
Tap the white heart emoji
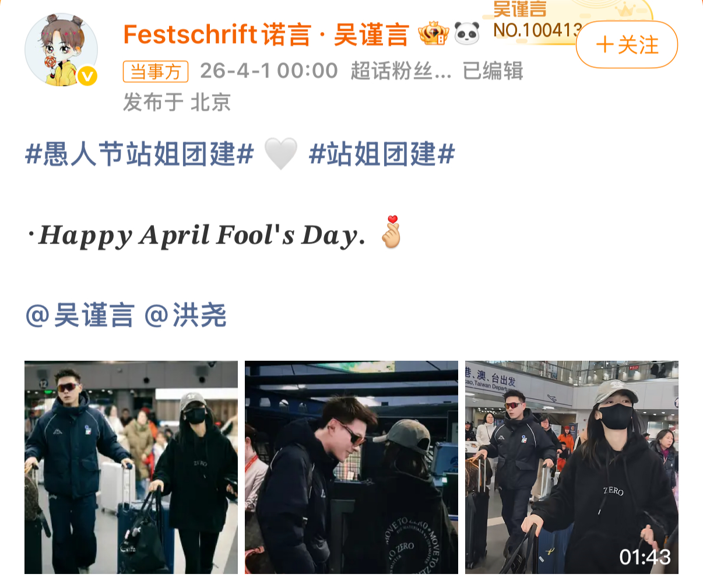coord(281,154)
